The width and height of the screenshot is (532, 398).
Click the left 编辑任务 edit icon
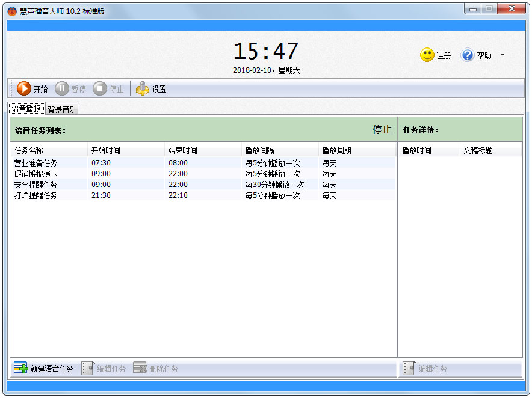(88, 368)
